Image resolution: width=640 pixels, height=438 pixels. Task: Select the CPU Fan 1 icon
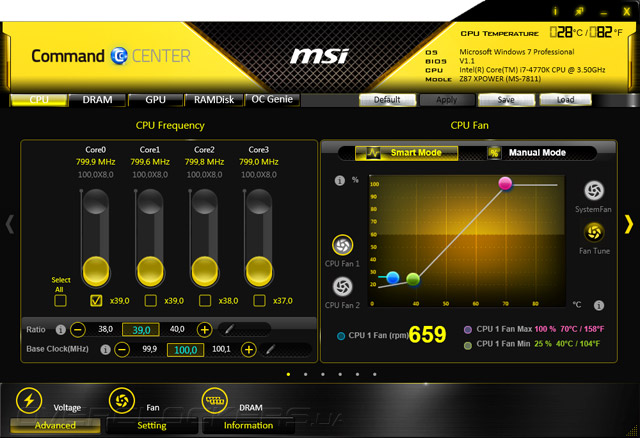pyautogui.click(x=342, y=245)
